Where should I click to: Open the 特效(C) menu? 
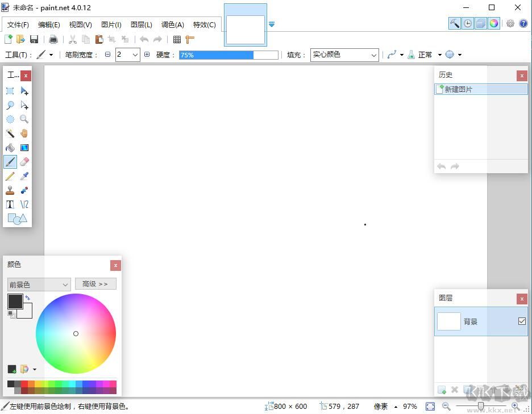tap(204, 24)
